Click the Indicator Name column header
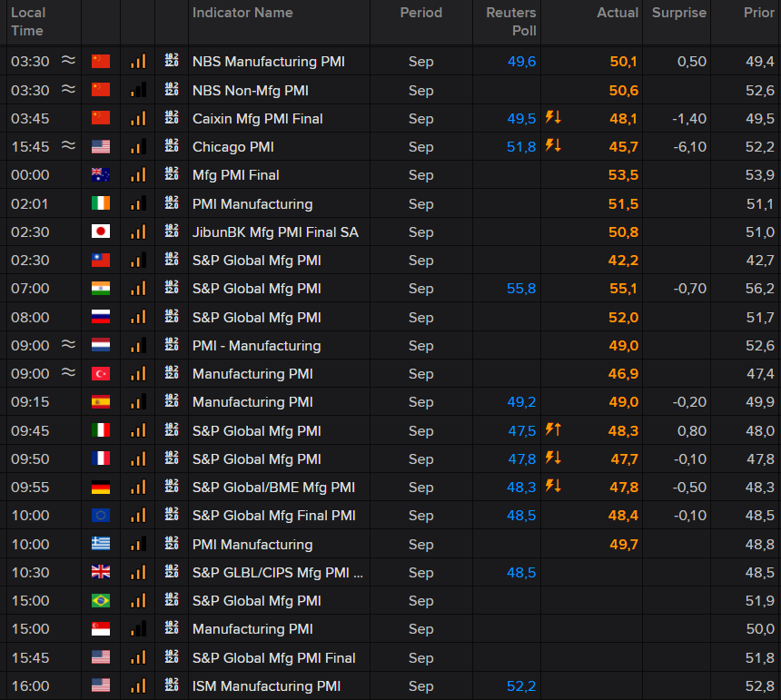The width and height of the screenshot is (781, 700). pyautogui.click(x=242, y=13)
